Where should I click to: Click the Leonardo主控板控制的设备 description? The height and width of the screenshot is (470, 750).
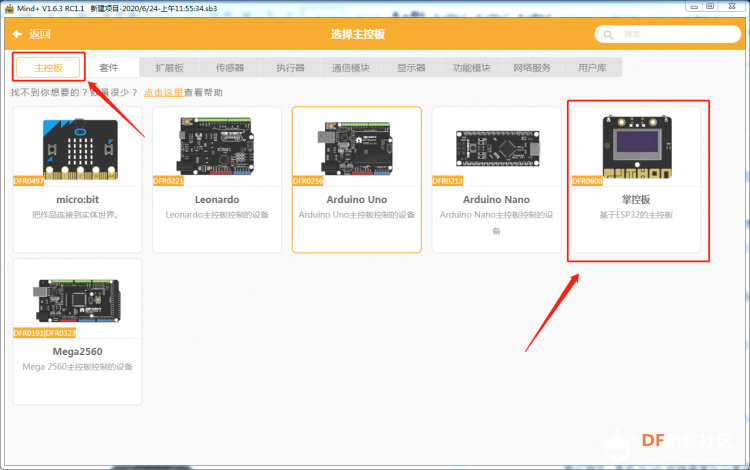[x=217, y=215]
